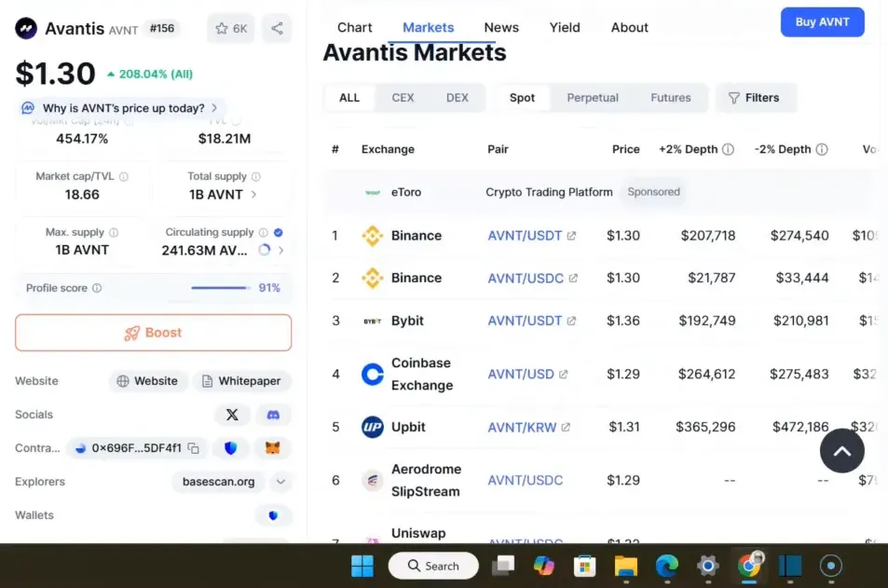
Task: Open external link icon for AVNT/KRW Upbit
Action: (566, 427)
